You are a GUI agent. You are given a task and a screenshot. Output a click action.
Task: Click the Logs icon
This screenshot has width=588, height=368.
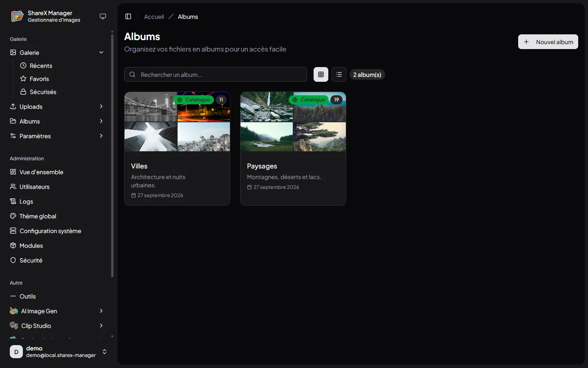pos(13,201)
